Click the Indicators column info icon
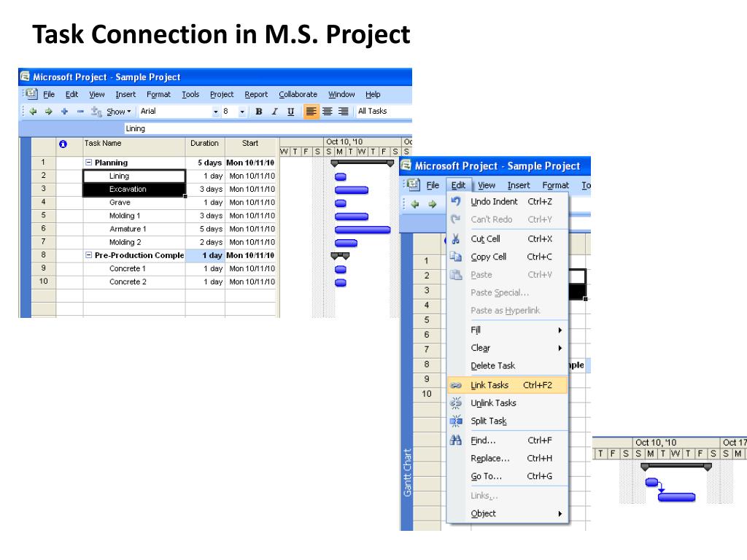 pyautogui.click(x=63, y=144)
